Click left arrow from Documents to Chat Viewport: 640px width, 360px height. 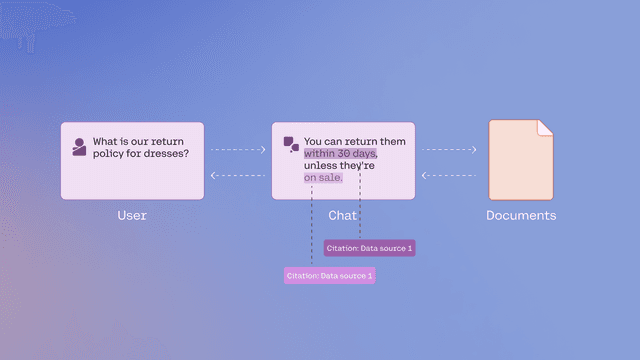coord(449,176)
